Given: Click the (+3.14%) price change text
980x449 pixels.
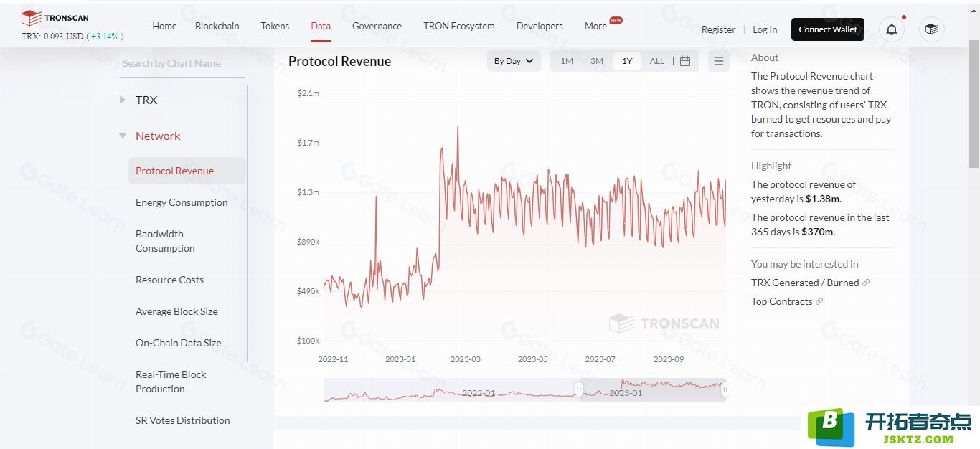Looking at the screenshot, I should coord(105,36).
